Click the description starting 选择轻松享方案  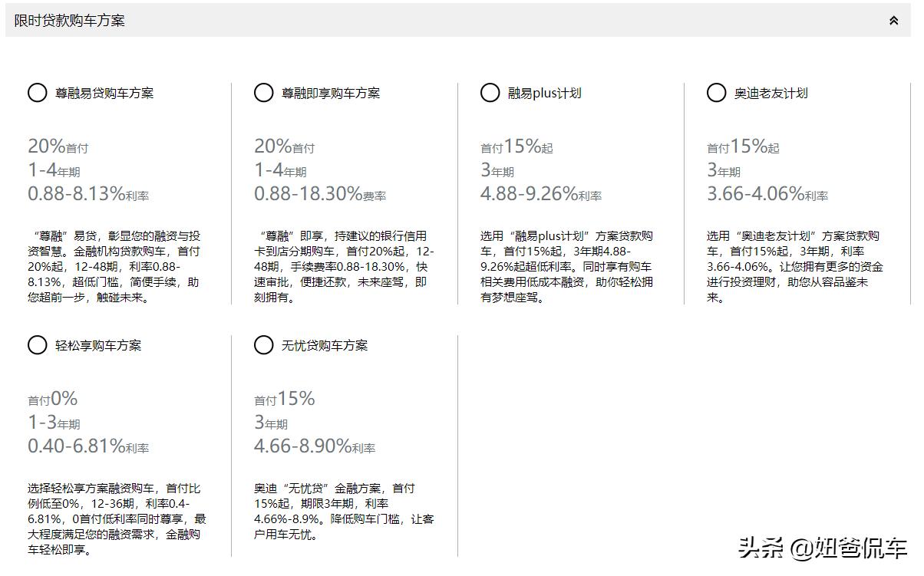[x=117, y=518]
